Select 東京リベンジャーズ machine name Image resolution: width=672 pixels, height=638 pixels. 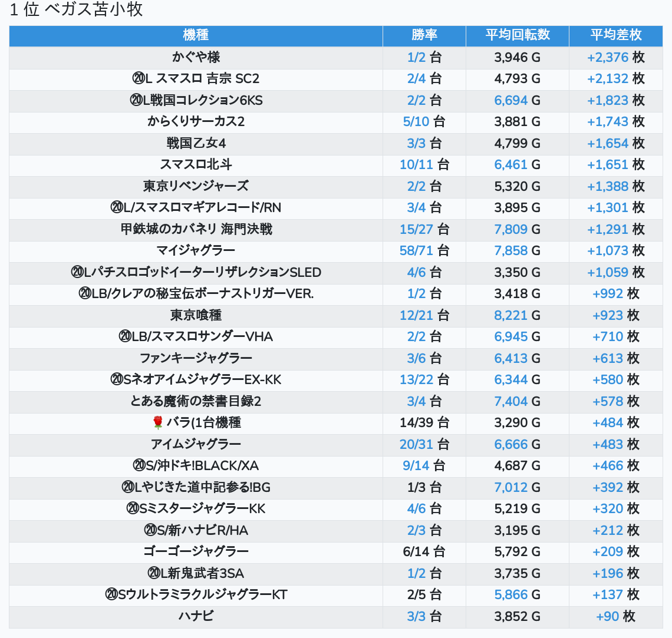pos(196,186)
